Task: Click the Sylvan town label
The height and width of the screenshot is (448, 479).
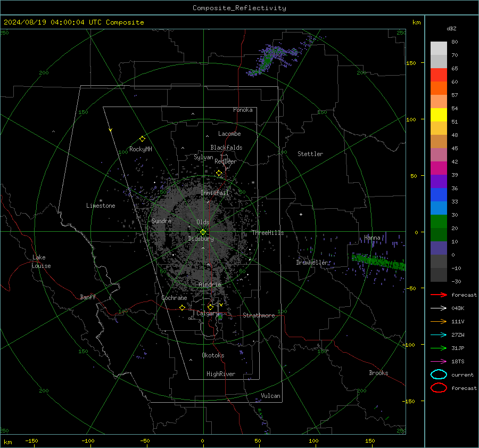Action: [x=203, y=157]
